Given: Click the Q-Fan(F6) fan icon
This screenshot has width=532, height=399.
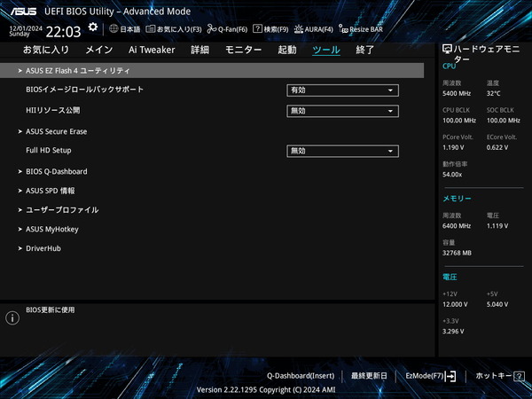Looking at the screenshot, I should coord(212,29).
